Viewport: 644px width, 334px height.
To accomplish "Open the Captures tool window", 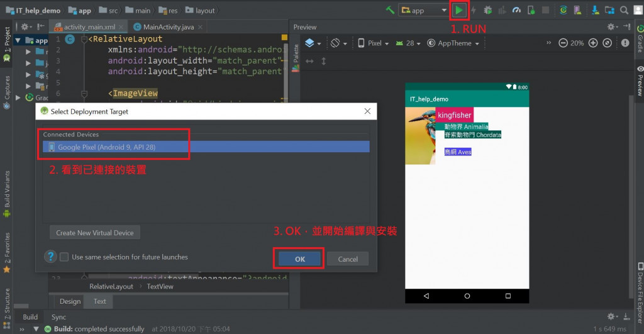I will 6,92.
